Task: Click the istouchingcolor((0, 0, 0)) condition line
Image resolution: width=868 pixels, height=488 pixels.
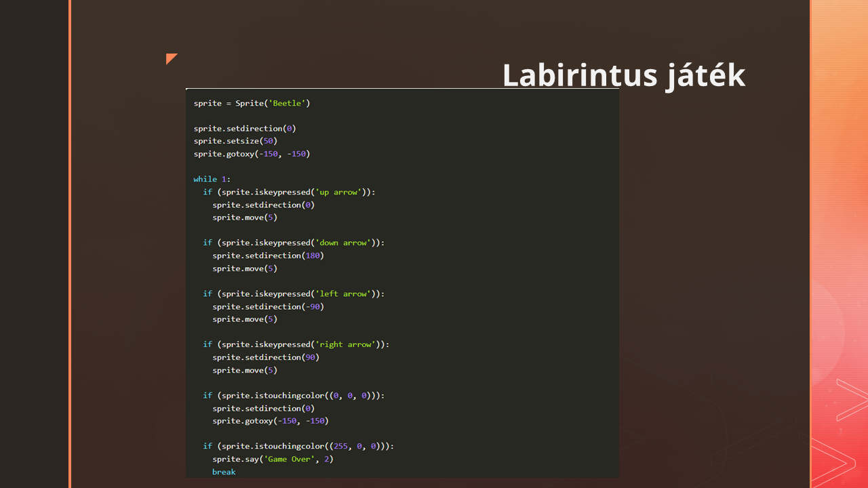Action: click(294, 395)
